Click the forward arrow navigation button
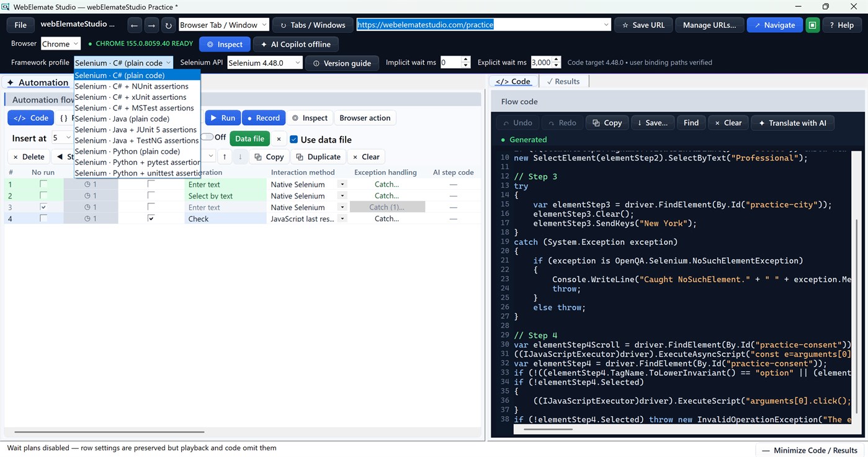 pyautogui.click(x=151, y=25)
